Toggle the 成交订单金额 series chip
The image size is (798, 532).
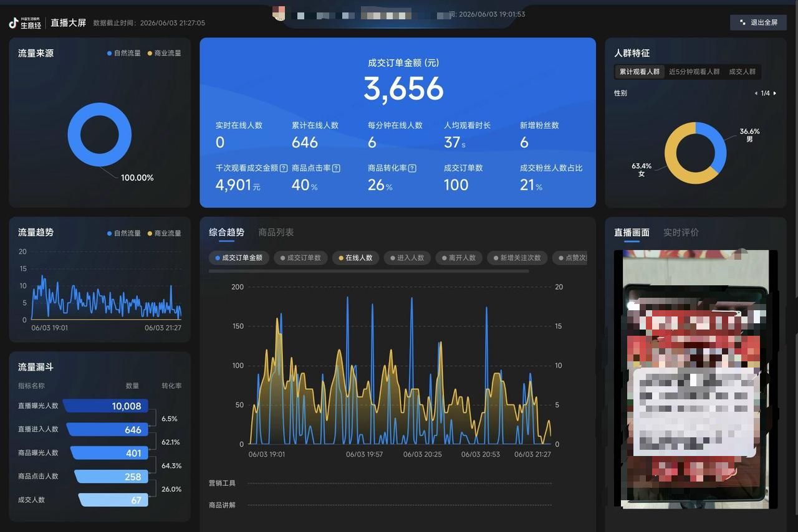(239, 258)
